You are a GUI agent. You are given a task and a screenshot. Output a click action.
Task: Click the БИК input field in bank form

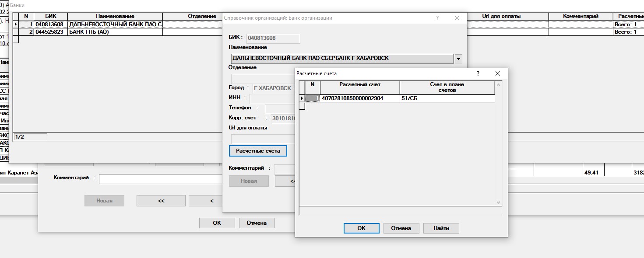274,38
